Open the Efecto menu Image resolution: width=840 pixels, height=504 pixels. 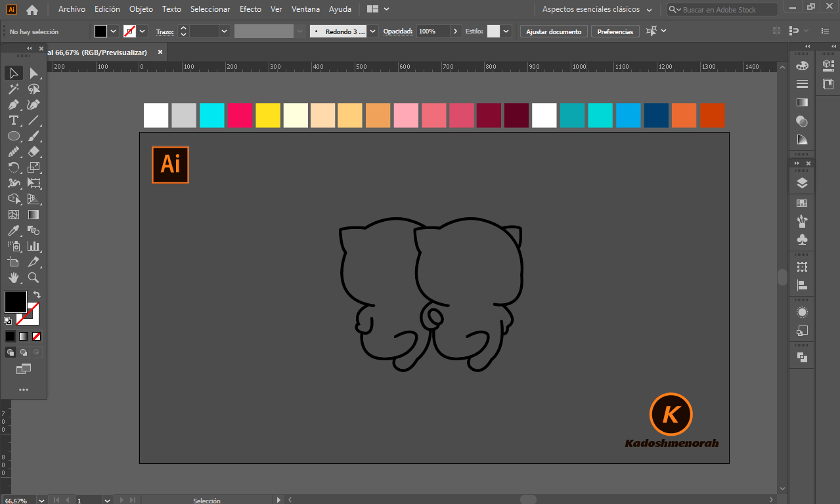[250, 9]
